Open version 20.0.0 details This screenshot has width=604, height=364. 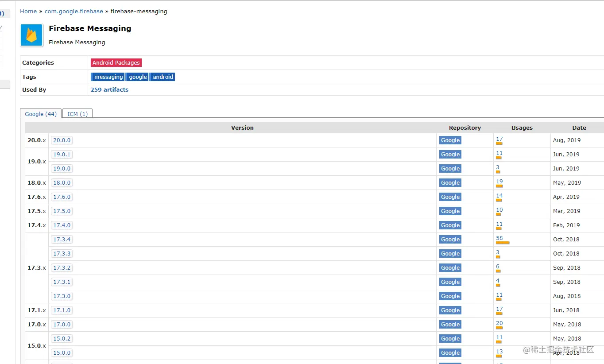click(x=62, y=140)
